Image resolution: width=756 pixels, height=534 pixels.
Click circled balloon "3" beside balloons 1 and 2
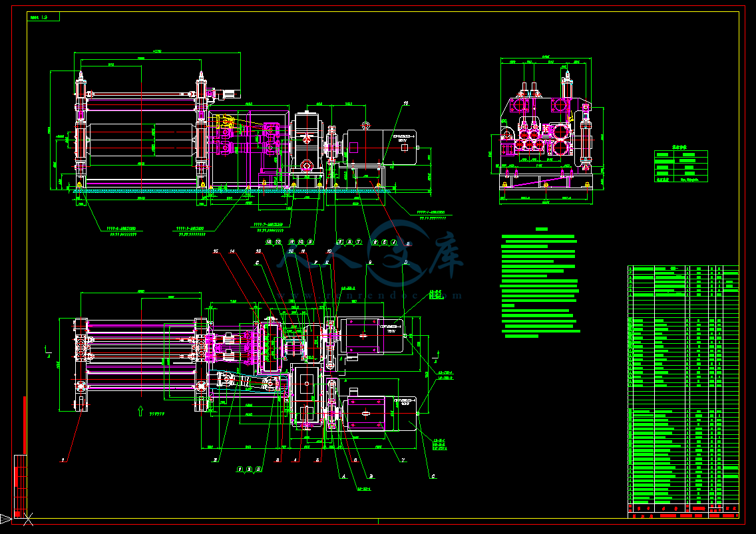258,469
